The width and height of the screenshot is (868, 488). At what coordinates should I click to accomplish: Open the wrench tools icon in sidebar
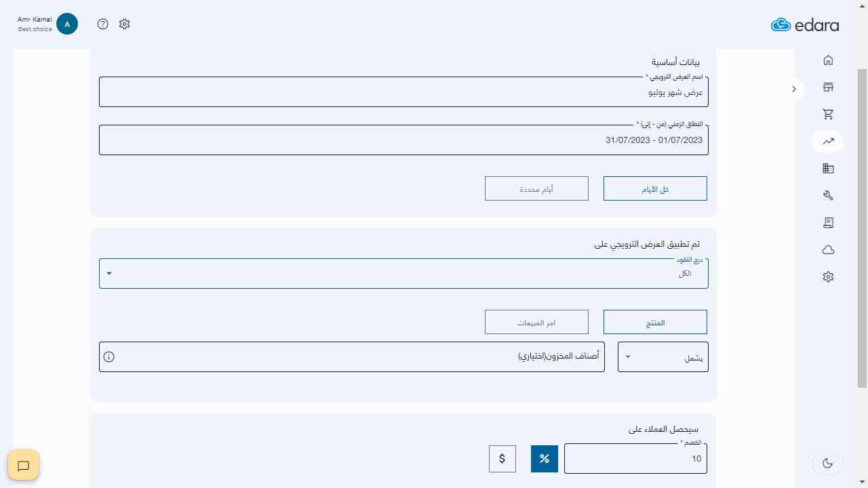[827, 196]
